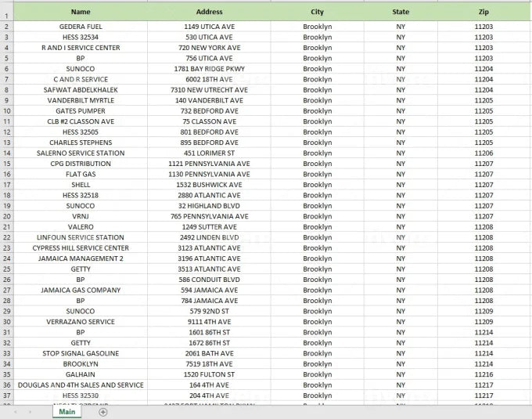Select the 1149 UTICA AVE cell

(x=209, y=27)
